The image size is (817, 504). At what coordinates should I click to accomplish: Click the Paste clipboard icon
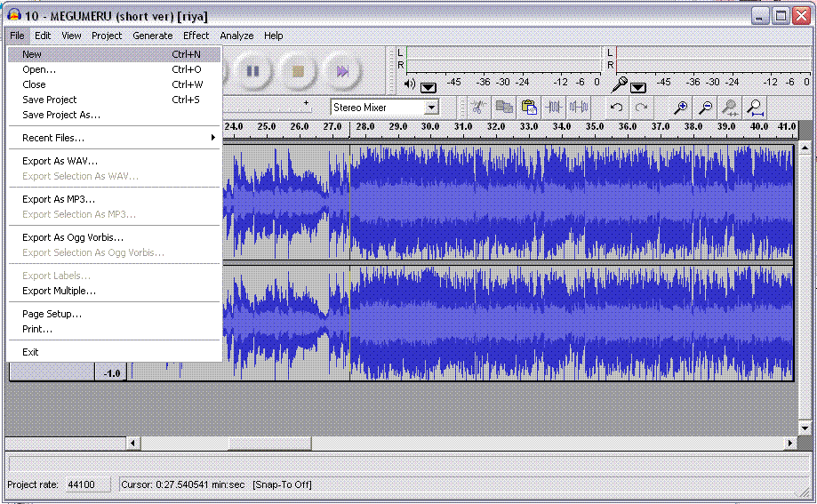point(529,108)
